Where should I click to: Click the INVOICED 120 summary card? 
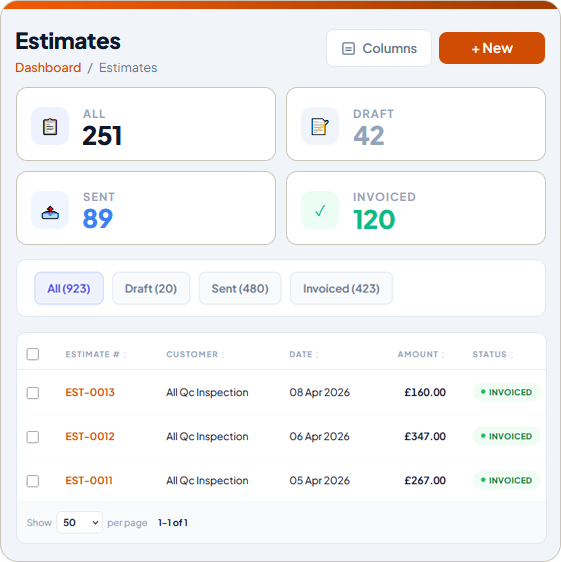[x=416, y=208]
